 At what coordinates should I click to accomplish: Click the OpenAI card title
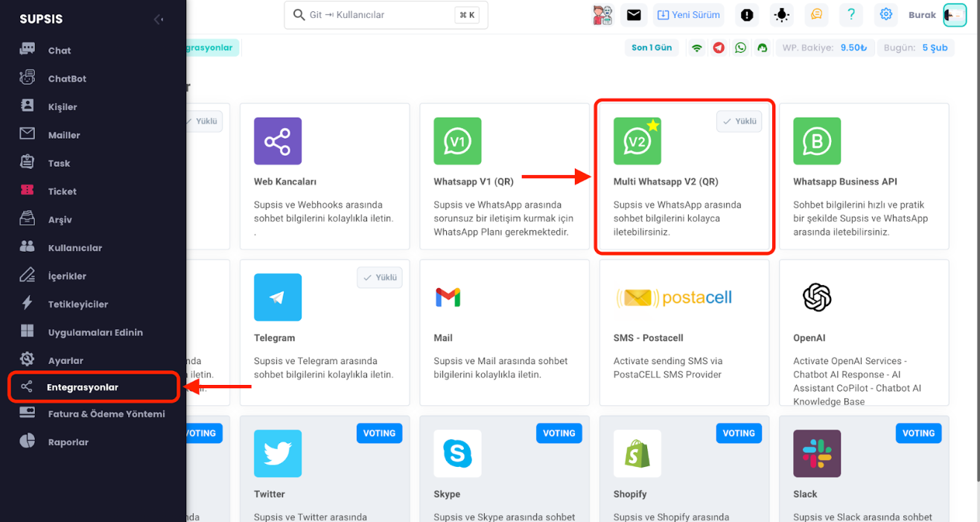point(809,338)
